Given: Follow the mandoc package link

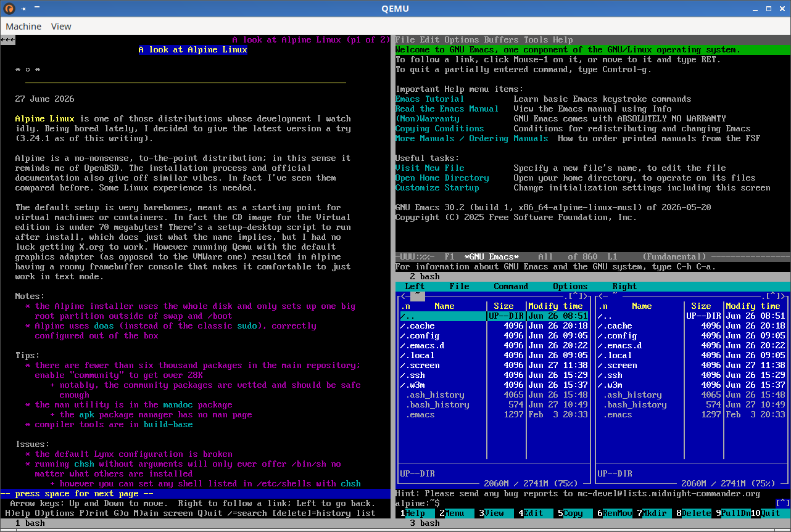Looking at the screenshot, I should 178,405.
